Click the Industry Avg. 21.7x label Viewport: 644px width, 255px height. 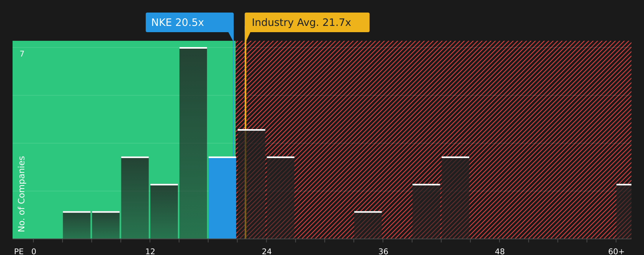pyautogui.click(x=307, y=22)
